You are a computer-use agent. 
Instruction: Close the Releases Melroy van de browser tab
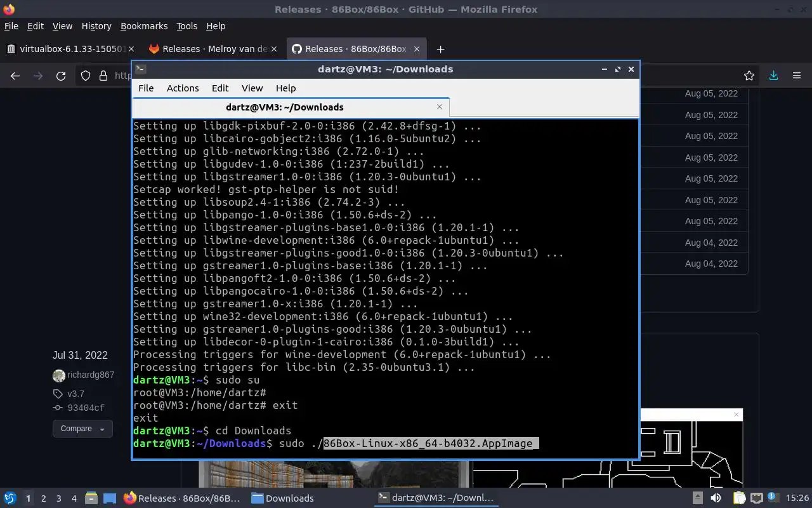pos(274,49)
